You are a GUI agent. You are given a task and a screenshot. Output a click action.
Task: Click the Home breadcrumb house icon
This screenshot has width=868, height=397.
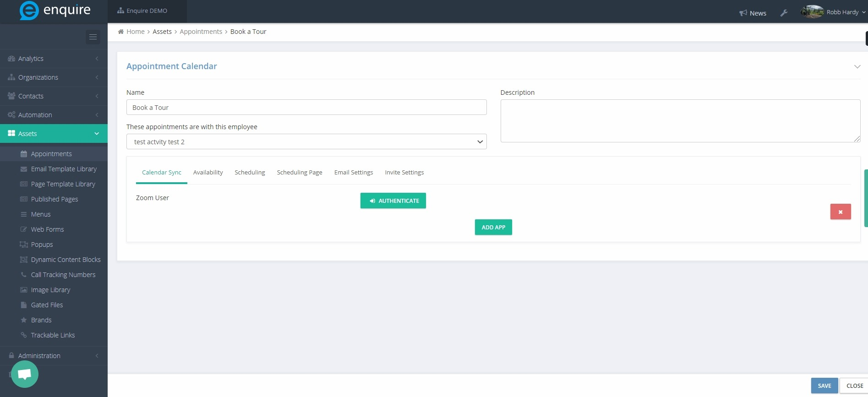click(x=121, y=32)
